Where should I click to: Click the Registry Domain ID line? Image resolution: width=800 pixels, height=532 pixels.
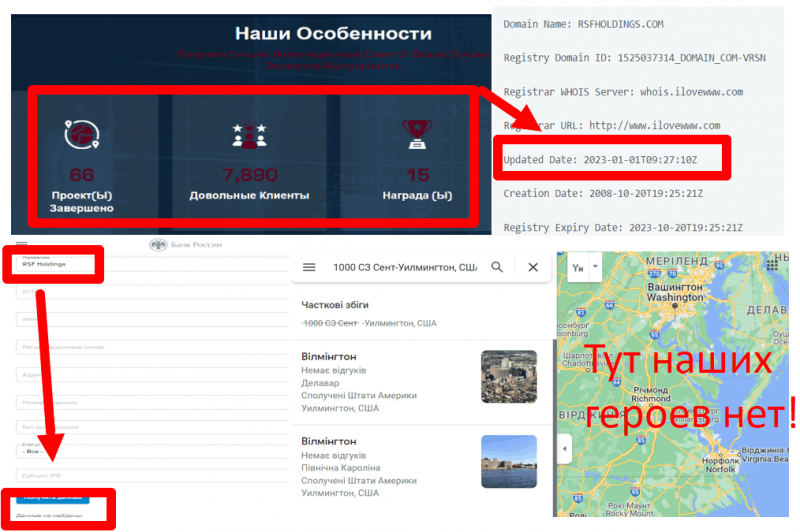(634, 58)
